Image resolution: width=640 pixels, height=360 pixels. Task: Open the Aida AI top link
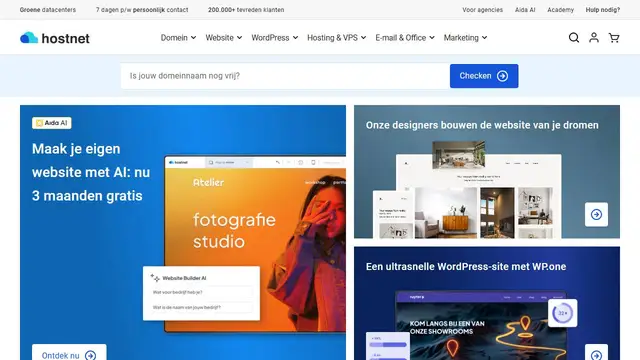(525, 10)
